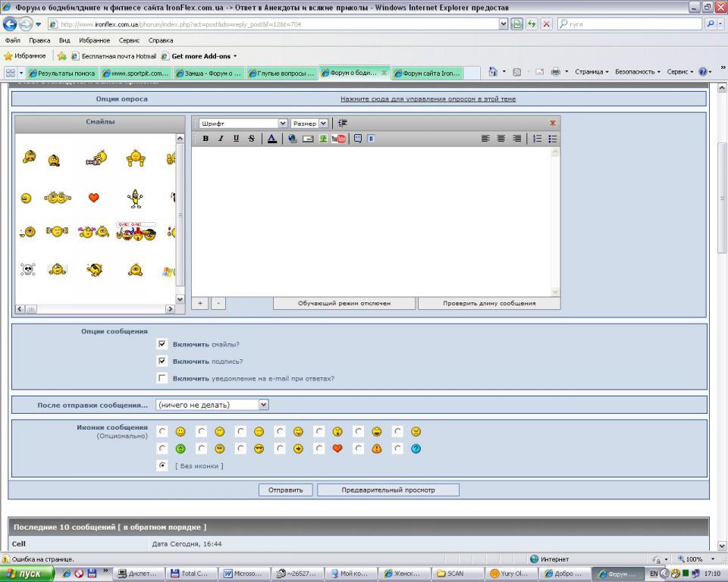The image size is (728, 582).
Task: Click the 'Предварительный просмотр' preview button
Action: point(388,490)
